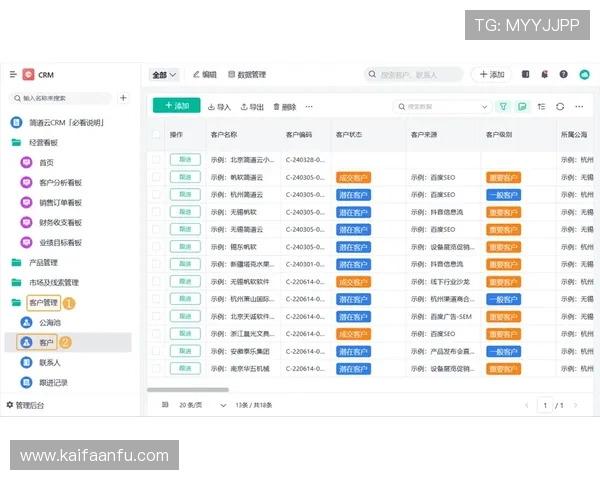Viewport: 600px width, 480px height.
Task: Open 管理后台 settings
Action: (x=25, y=405)
